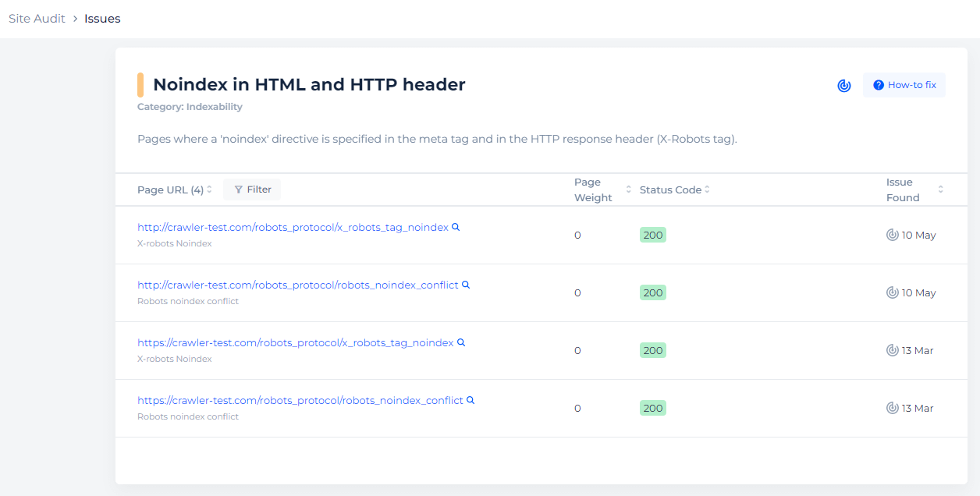Open http x_robots_tag_noindex page link

[293, 228]
